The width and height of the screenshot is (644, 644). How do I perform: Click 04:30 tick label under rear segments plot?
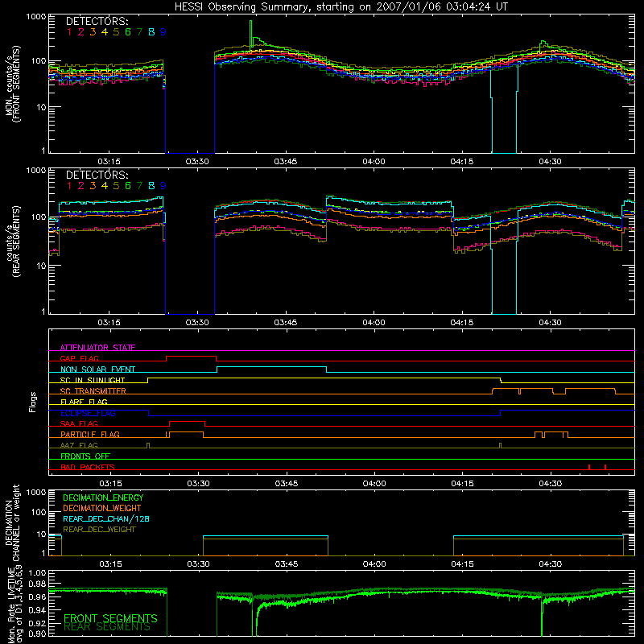pyautogui.click(x=550, y=323)
